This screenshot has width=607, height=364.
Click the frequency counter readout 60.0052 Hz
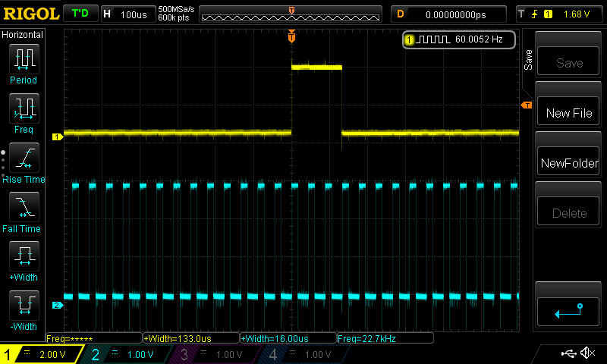coord(459,39)
